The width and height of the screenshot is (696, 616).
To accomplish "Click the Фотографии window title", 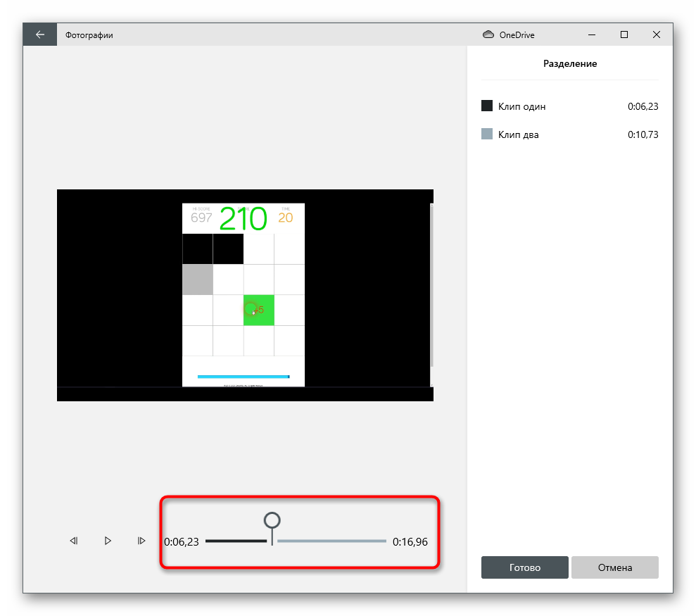I will tap(89, 35).
